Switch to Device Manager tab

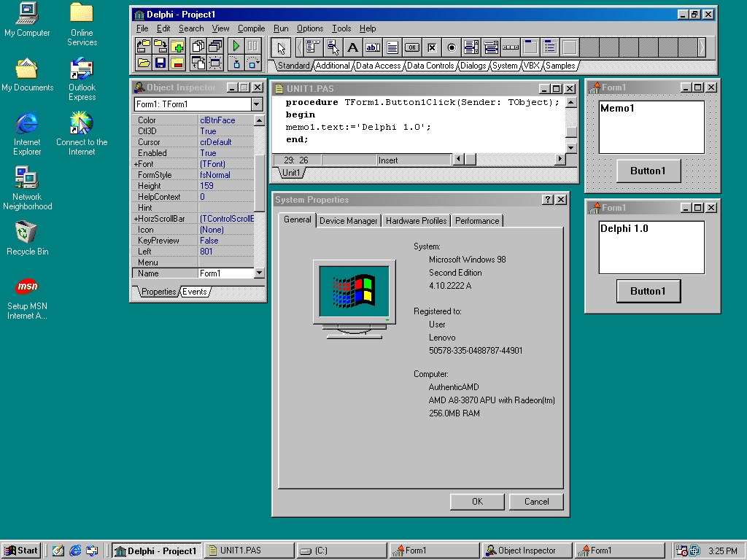pyautogui.click(x=348, y=220)
